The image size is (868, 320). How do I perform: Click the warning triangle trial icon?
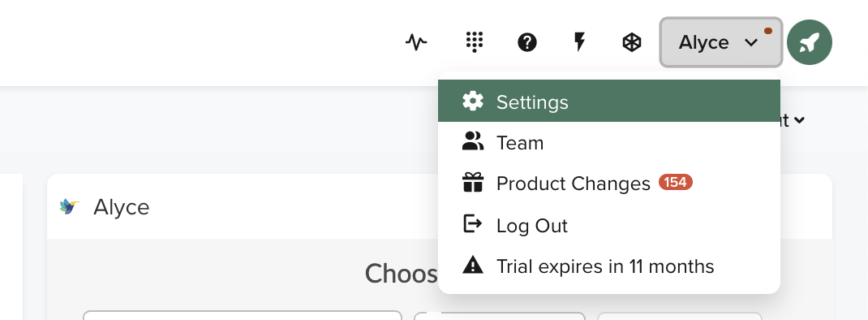pos(473,265)
